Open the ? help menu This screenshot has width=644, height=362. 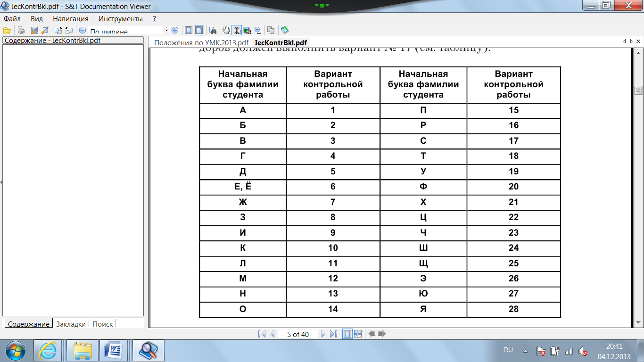click(x=155, y=19)
